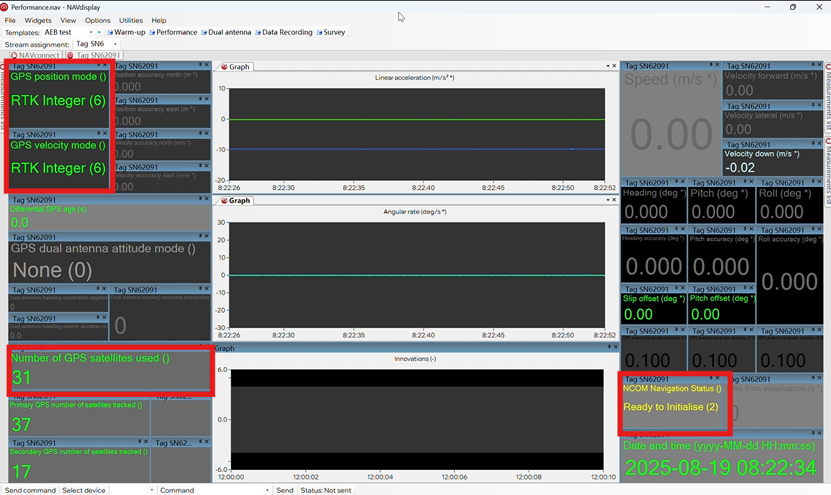Pin the Velocity forward widget
831x495 pixels.
click(813, 65)
